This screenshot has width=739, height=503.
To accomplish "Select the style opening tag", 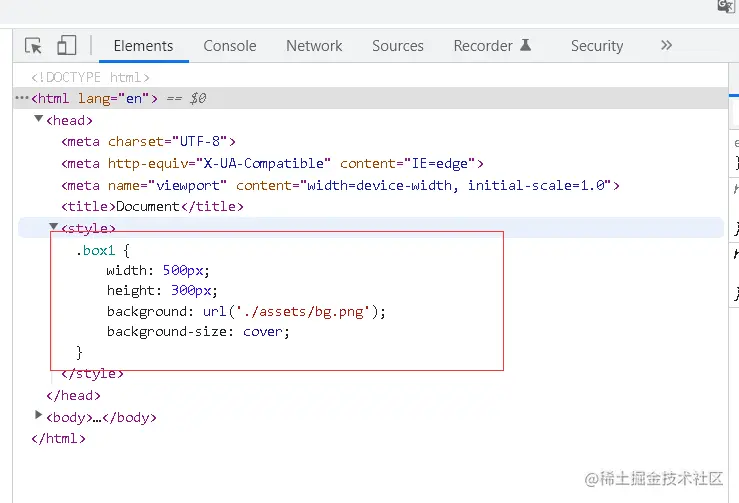I will click(x=88, y=228).
